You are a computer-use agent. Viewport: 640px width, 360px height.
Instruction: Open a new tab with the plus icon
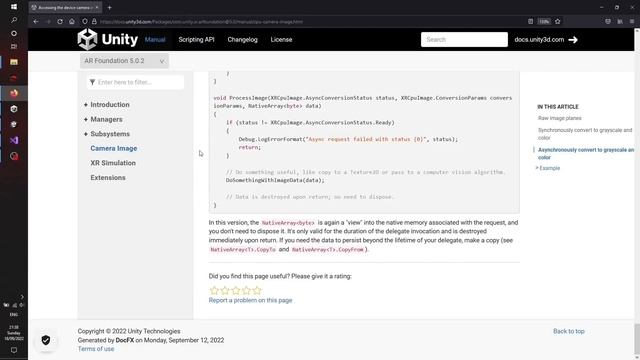[109, 7]
